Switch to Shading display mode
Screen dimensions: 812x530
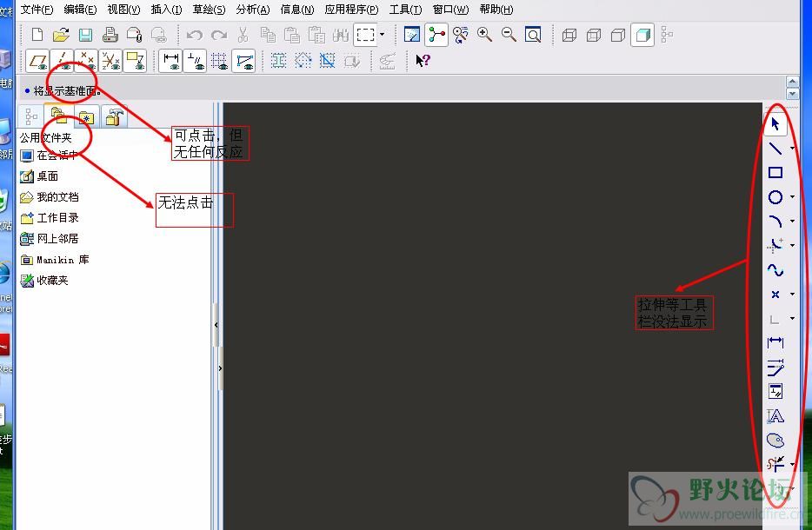(x=642, y=36)
